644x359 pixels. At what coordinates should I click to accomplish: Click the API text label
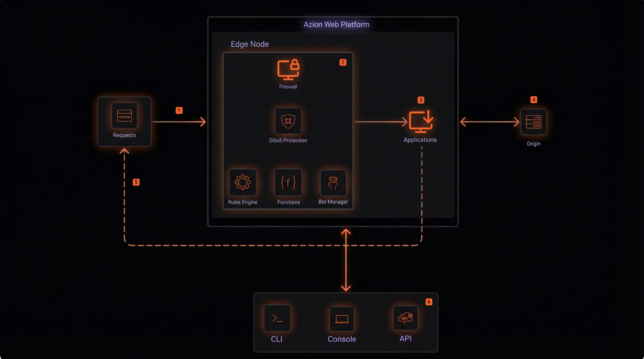[405, 338]
